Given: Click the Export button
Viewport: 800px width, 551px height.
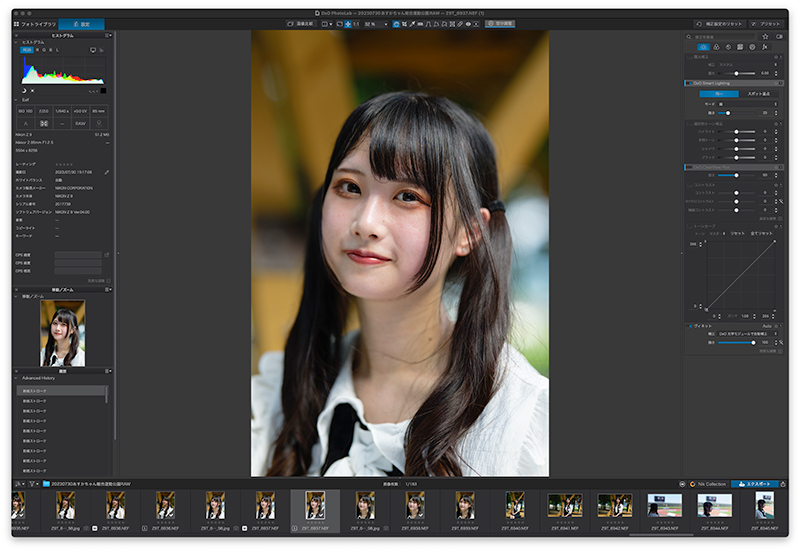Looking at the screenshot, I should pos(755,484).
